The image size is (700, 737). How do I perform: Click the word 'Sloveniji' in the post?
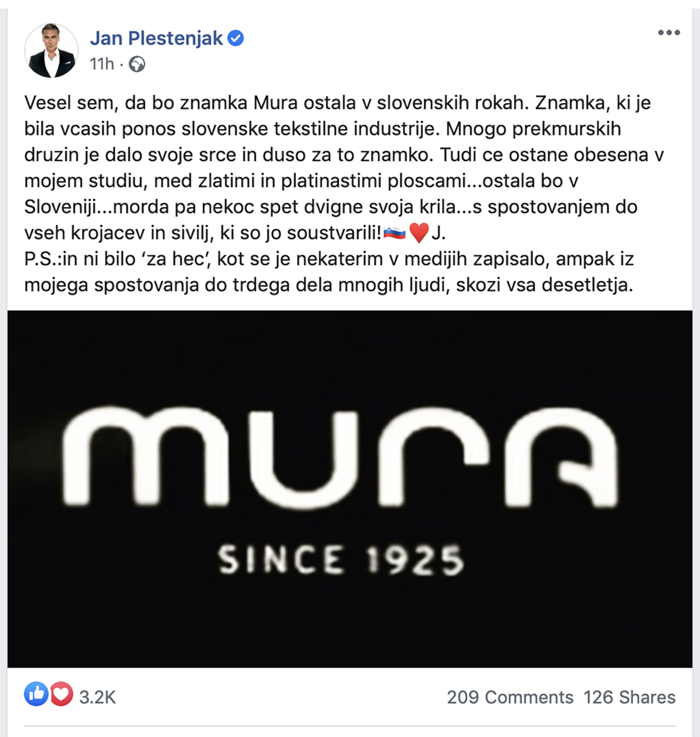tap(60, 208)
